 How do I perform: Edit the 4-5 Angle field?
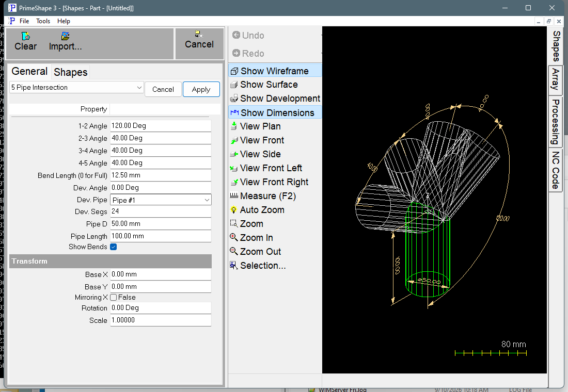[x=161, y=162]
